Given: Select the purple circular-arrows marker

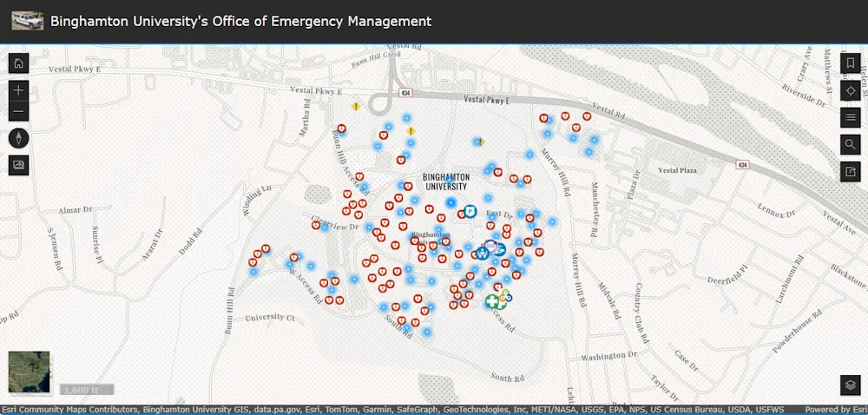Looking at the screenshot, I should click(490, 247).
